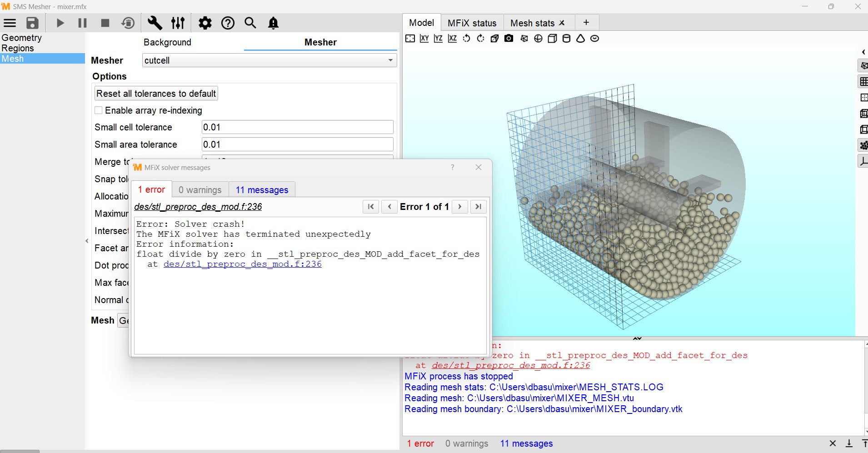The image size is (868, 453).
Task: Clear the console with X icon
Action: click(x=833, y=443)
